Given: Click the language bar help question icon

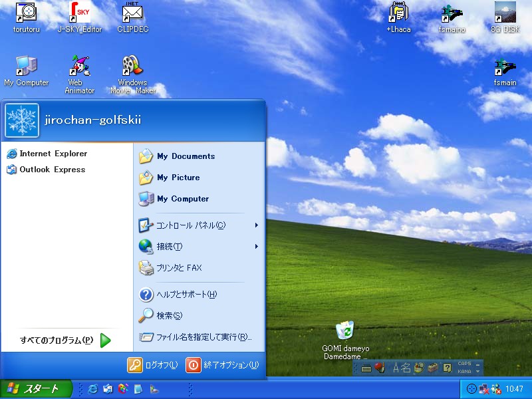Looking at the screenshot, I should (x=447, y=368).
